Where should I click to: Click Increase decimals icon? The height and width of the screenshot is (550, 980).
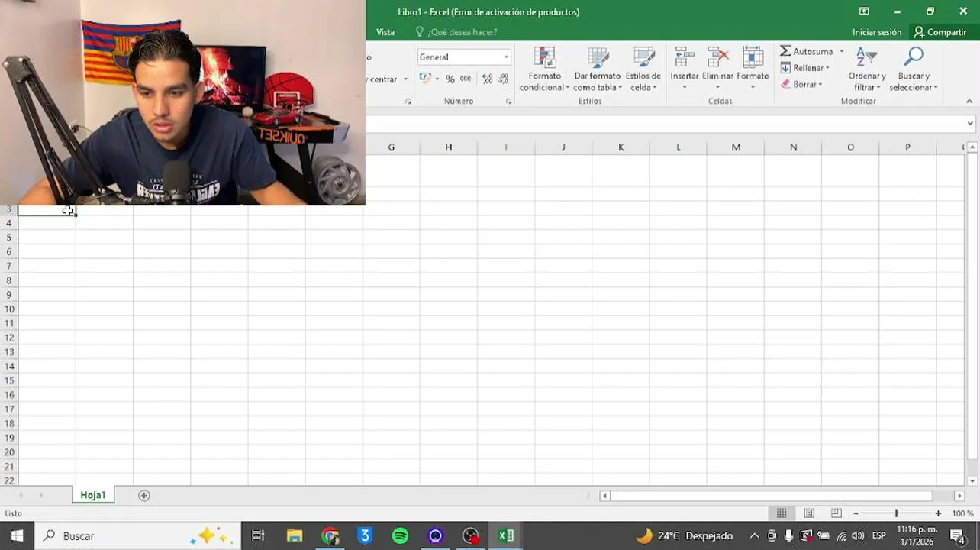tap(488, 79)
